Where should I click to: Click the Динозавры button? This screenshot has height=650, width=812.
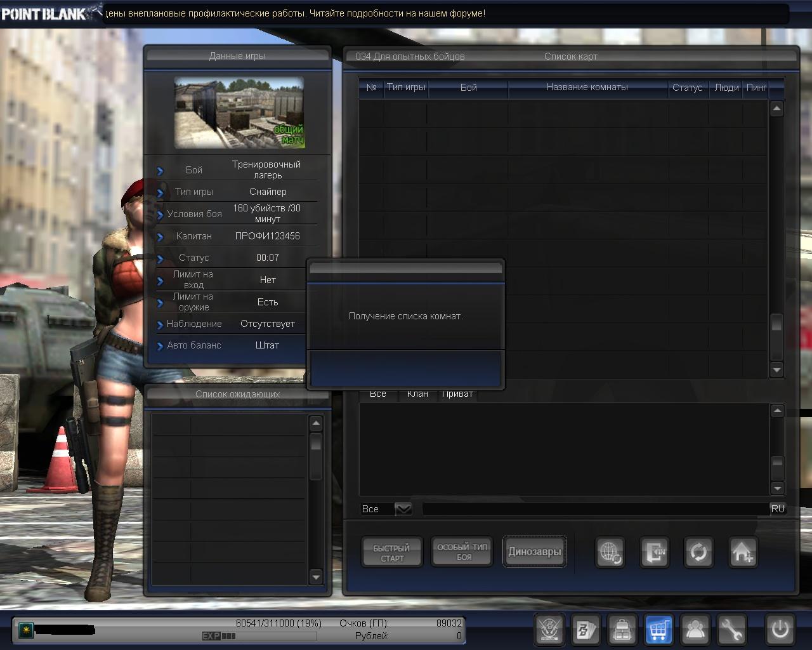[535, 552]
